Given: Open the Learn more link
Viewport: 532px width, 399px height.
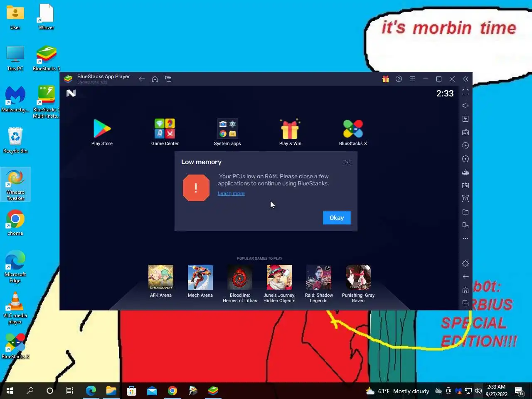Looking at the screenshot, I should [x=231, y=193].
